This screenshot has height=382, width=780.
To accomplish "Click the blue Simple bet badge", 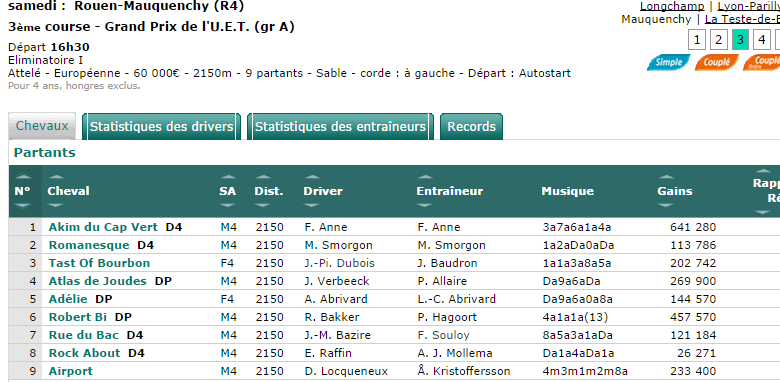I will [669, 63].
